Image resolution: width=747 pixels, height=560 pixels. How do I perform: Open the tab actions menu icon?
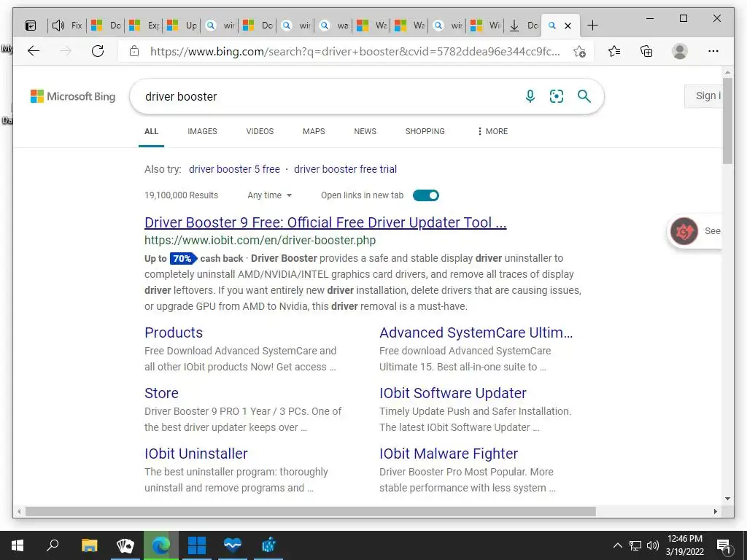tap(31, 26)
